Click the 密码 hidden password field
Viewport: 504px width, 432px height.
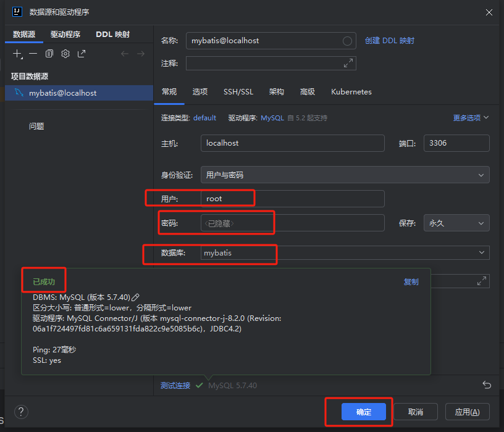tap(293, 223)
